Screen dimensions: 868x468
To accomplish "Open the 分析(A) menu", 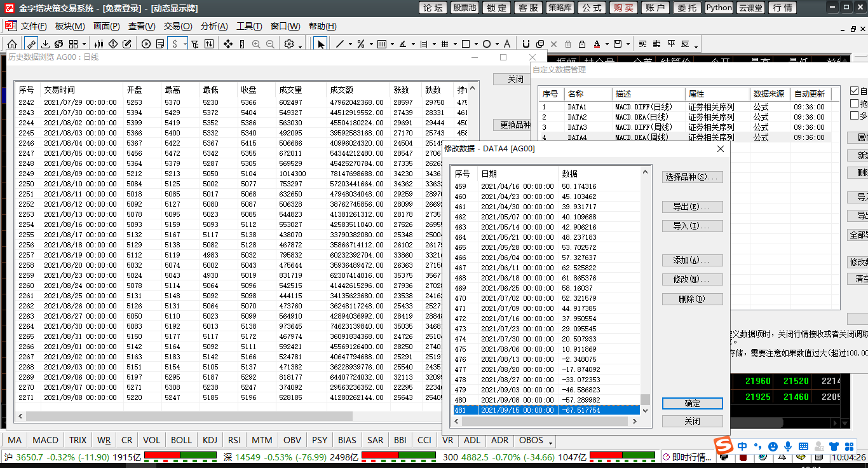I will click(214, 26).
